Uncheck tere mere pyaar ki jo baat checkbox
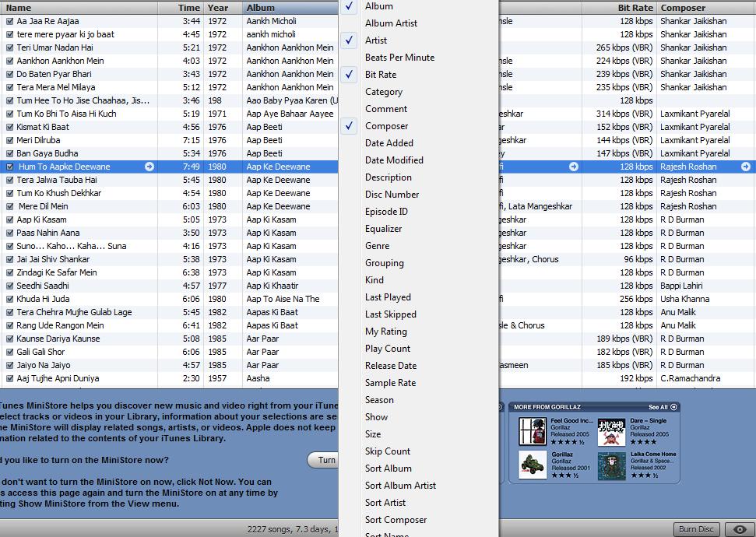756x537 pixels. click(9, 35)
